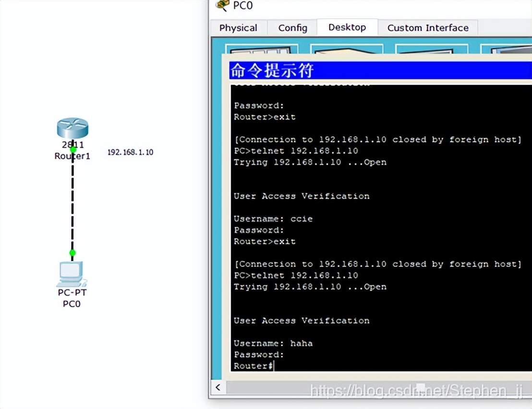The image size is (532, 409).
Task: Click the 192.168.1.10 label near Router1
Action: (x=130, y=152)
